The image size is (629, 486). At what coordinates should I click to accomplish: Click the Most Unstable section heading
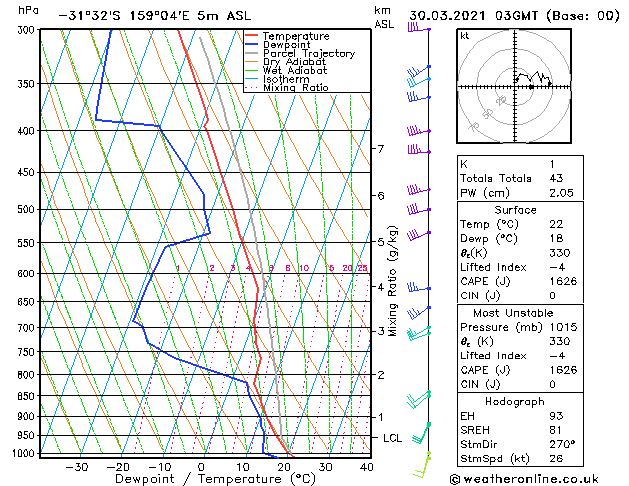click(513, 313)
